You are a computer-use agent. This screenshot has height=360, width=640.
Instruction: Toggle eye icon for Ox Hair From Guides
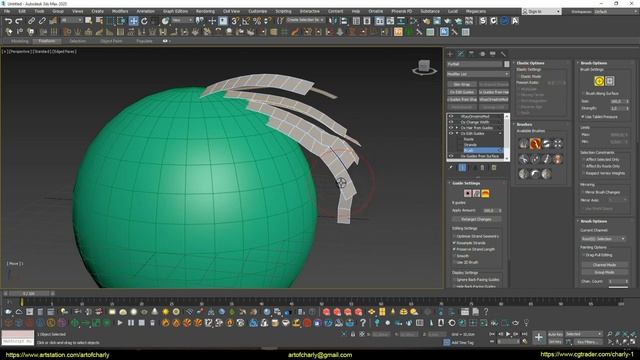tap(451, 128)
